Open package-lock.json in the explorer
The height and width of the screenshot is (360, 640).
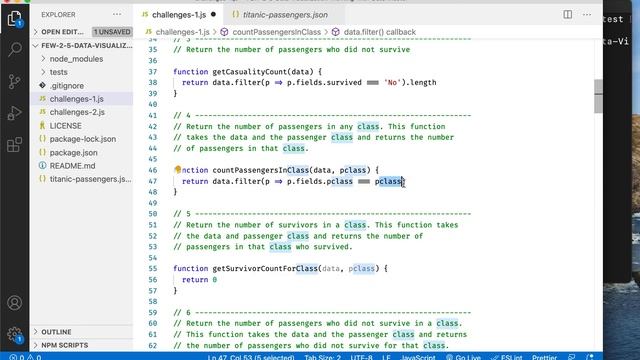(x=83, y=139)
